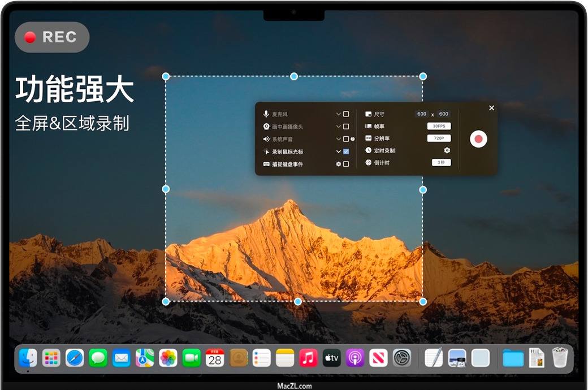This screenshot has width=588, height=390.
Task: Click the 定时录制 clock icon
Action: pos(369,150)
